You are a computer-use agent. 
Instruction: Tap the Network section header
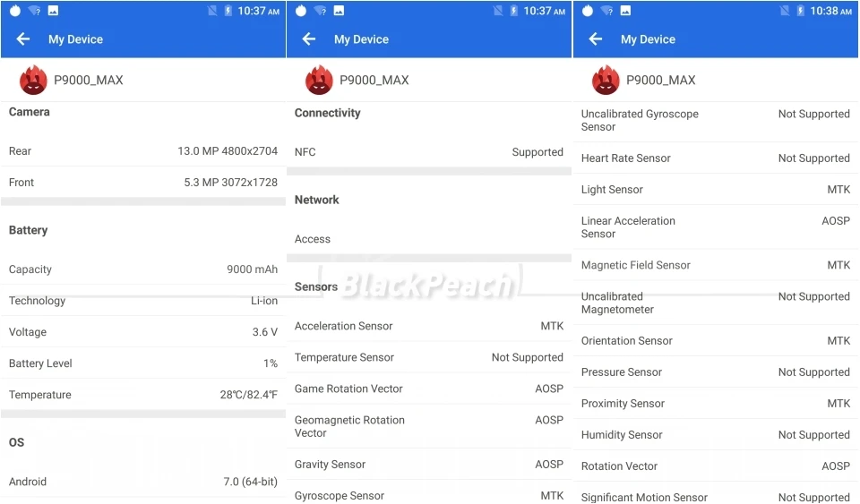click(x=317, y=200)
